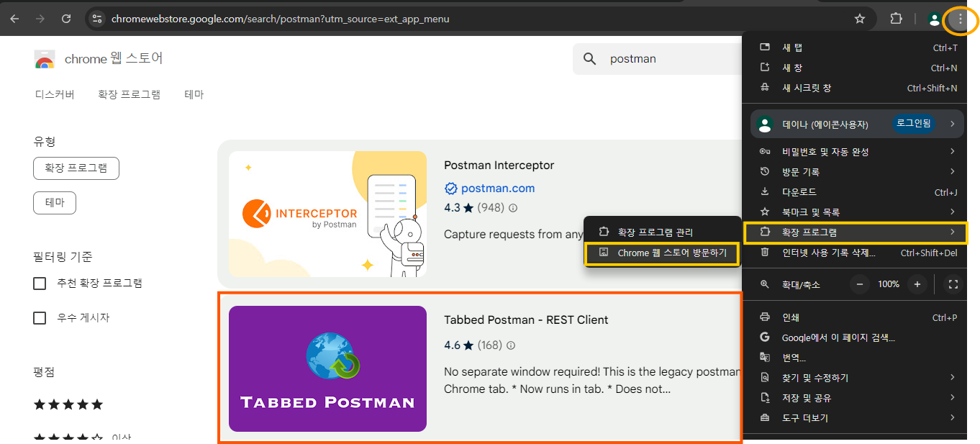
Task: Click the 다운로드 download icon
Action: 765,192
